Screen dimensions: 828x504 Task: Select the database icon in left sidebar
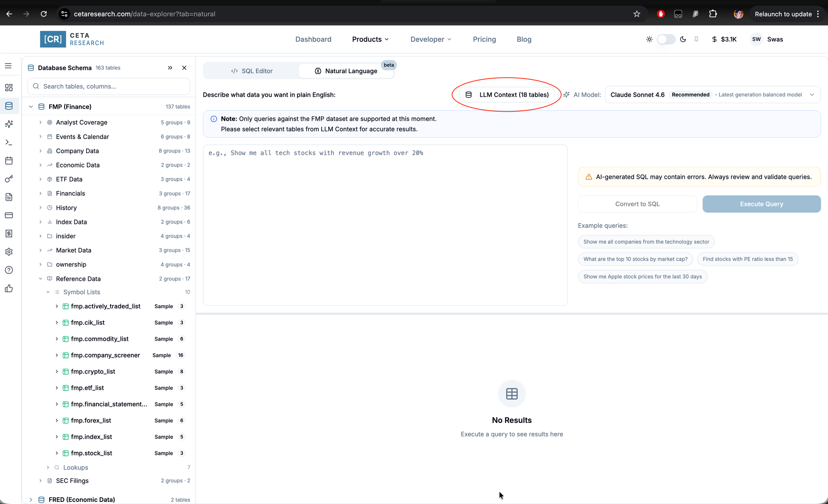coord(9,106)
